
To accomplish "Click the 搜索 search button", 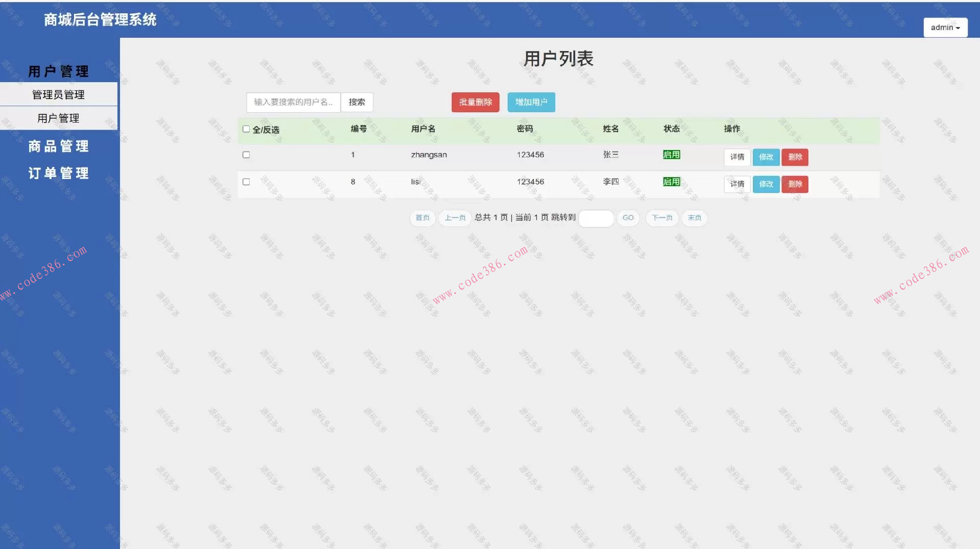I will 356,102.
